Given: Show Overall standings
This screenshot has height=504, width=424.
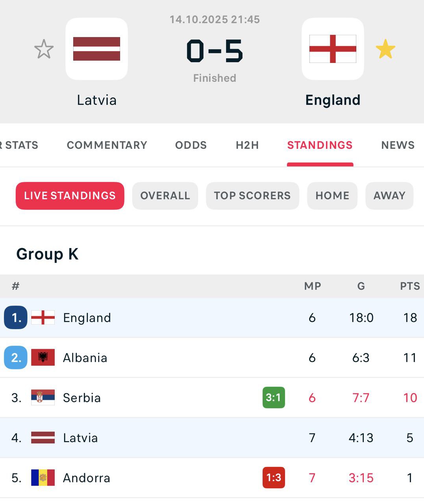Looking at the screenshot, I should (165, 196).
